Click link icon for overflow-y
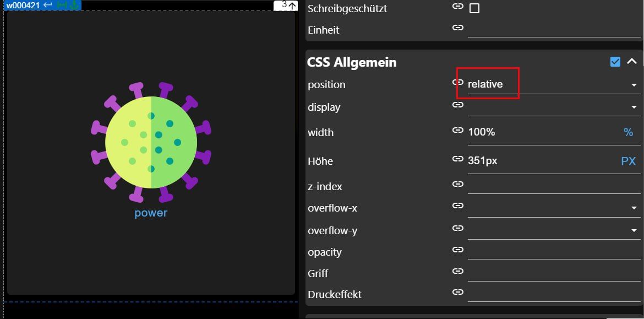 pyautogui.click(x=458, y=228)
